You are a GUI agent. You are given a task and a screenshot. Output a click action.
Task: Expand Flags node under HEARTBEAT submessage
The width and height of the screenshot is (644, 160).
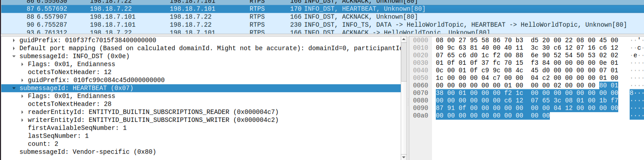[x=23, y=96]
